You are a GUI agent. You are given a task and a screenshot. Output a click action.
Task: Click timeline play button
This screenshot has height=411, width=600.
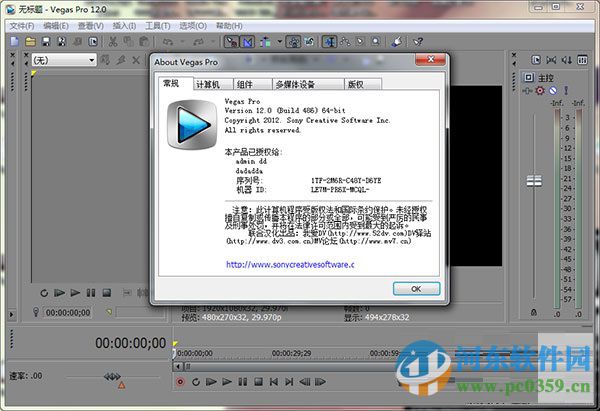pos(227,382)
